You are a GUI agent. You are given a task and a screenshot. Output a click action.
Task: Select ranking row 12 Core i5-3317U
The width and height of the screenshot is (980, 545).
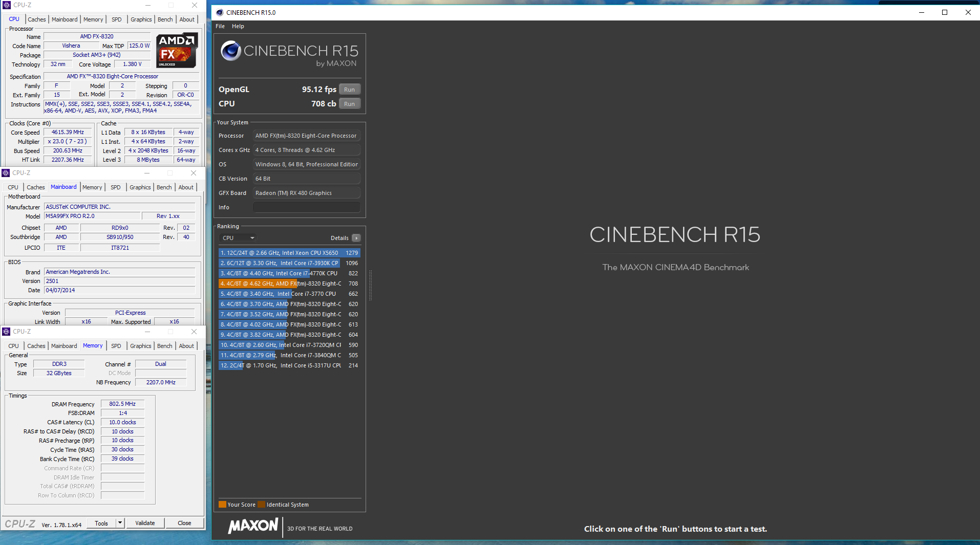[289, 365]
